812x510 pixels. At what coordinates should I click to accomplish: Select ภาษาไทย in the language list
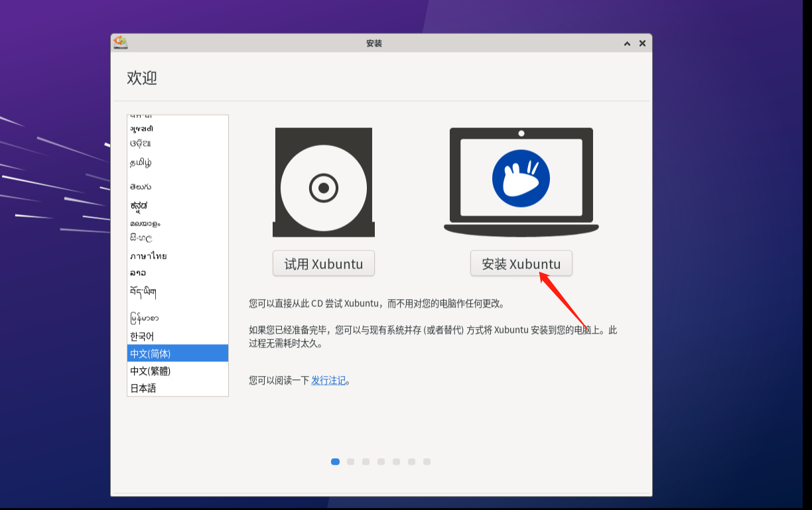(x=149, y=256)
